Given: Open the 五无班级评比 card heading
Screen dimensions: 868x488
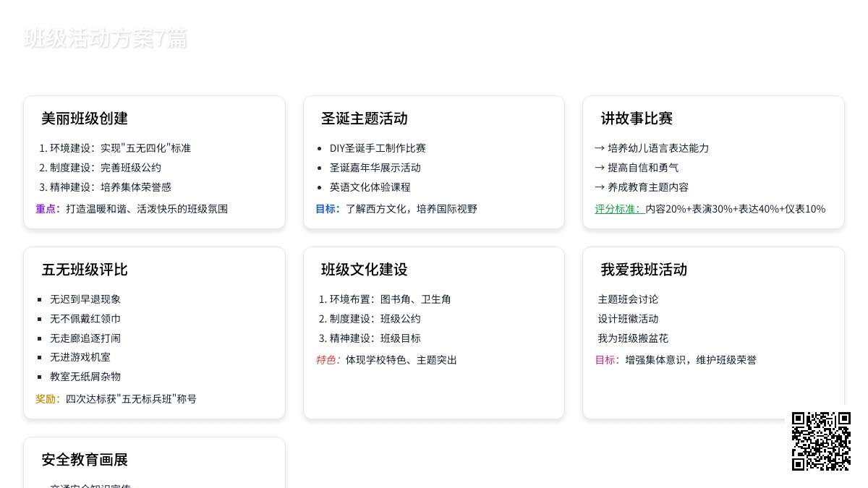Looking at the screenshot, I should 85,270.
